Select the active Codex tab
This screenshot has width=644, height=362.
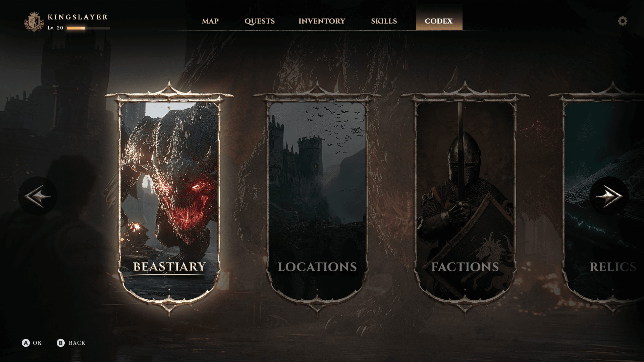tap(439, 21)
